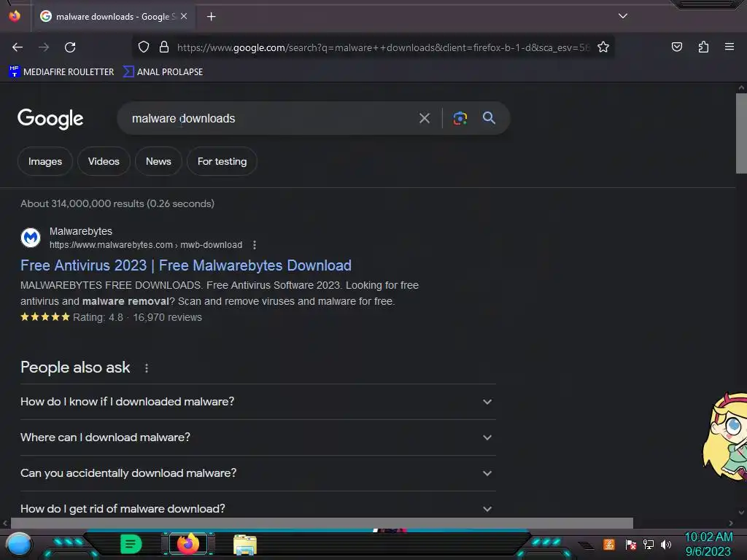Clear the Google search box
This screenshot has width=747, height=560.
[x=425, y=118]
